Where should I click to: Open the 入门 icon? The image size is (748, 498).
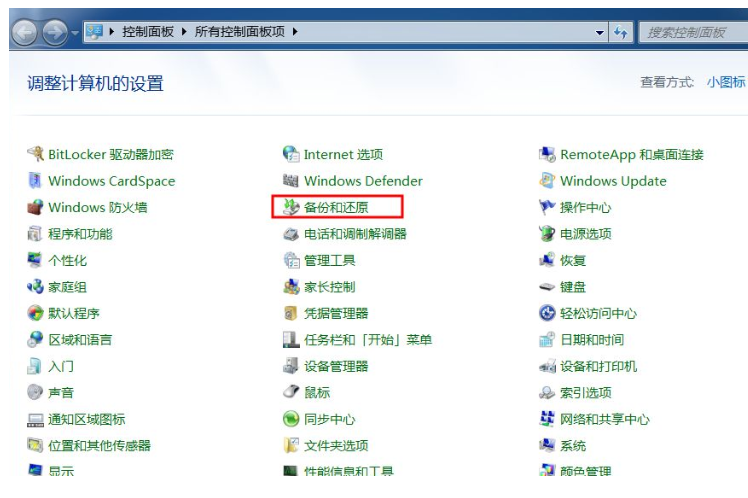35,366
